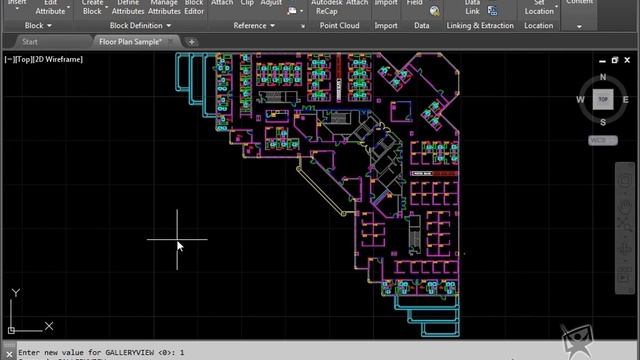The height and width of the screenshot is (360, 640).
Task: Click the command line drag grip
Action: pyautogui.click(x=9, y=345)
